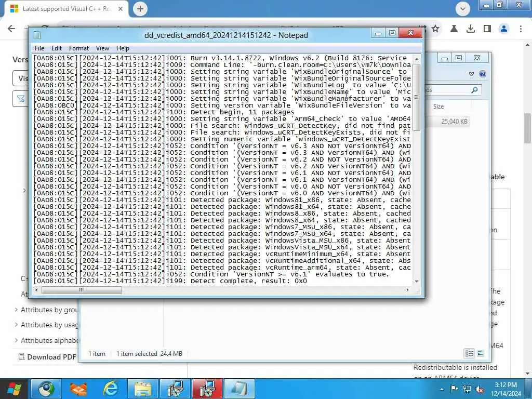The image size is (532, 399).
Task: Expand 'Attributes by group' tree item
Action: click(16, 310)
